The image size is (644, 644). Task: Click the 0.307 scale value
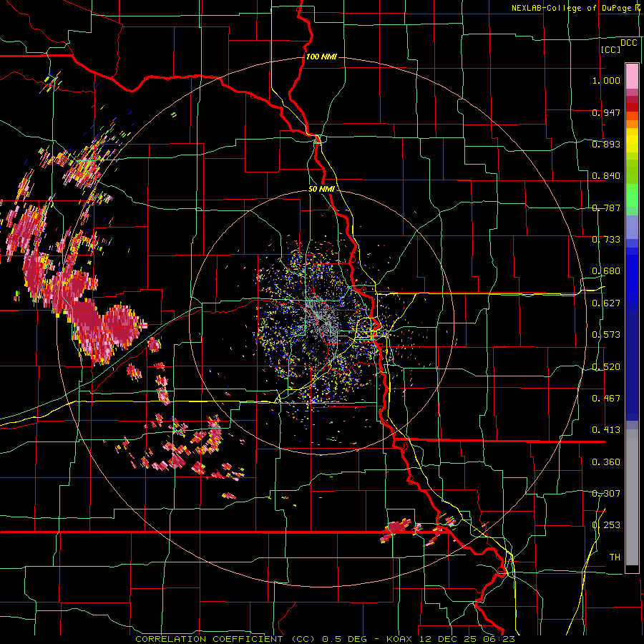point(606,494)
